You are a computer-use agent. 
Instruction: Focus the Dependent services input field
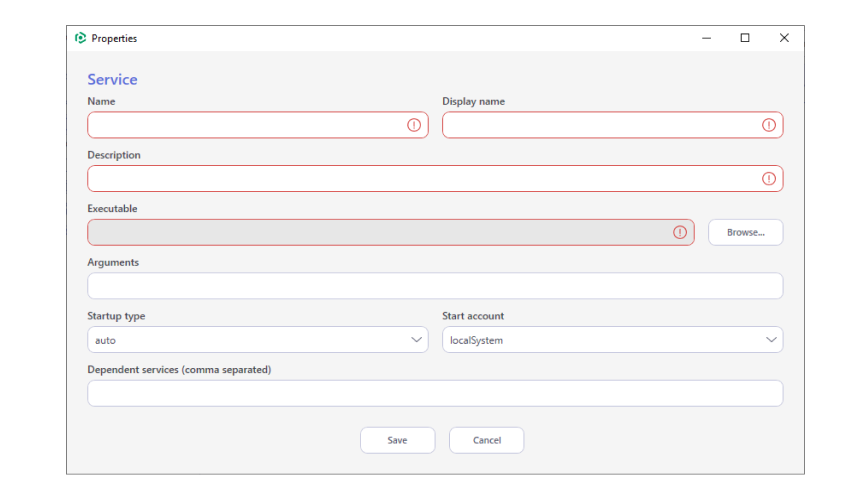tap(435, 393)
